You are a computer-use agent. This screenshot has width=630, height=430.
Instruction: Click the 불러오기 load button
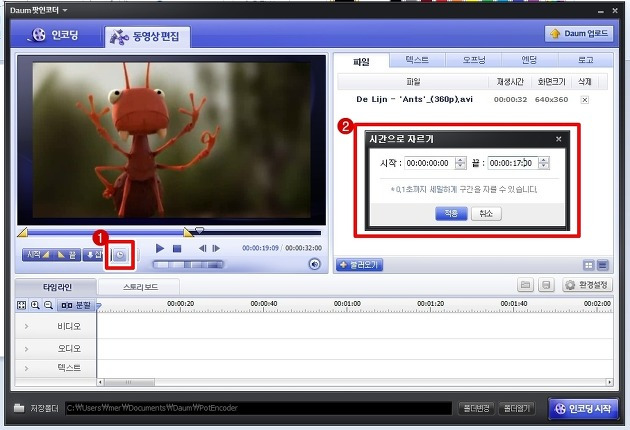click(359, 265)
